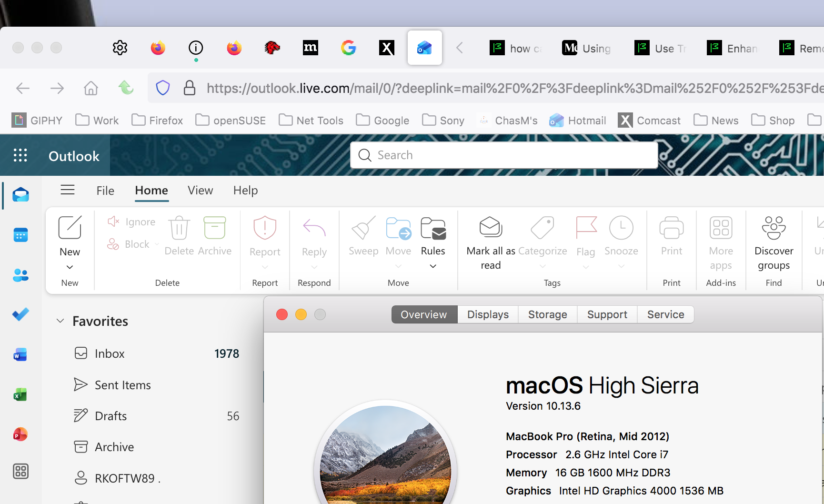Click the Mark all as read envelope
824x504 pixels.
(x=491, y=227)
